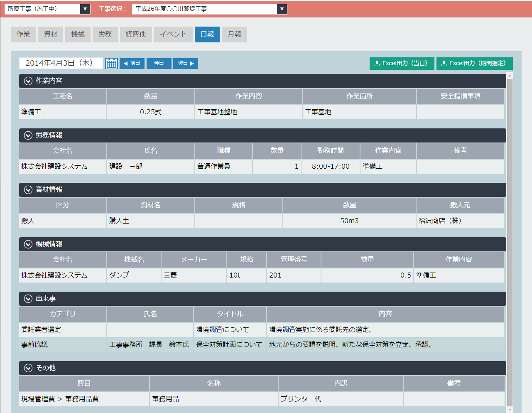Click the 三菱 maker cell
Image resolution: width=532 pixels, height=413 pixels.
[194, 275]
